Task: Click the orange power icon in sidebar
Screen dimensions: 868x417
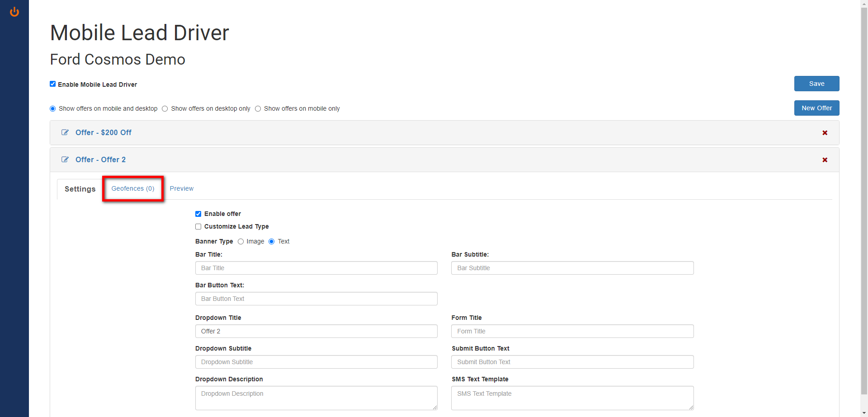Action: [x=14, y=12]
